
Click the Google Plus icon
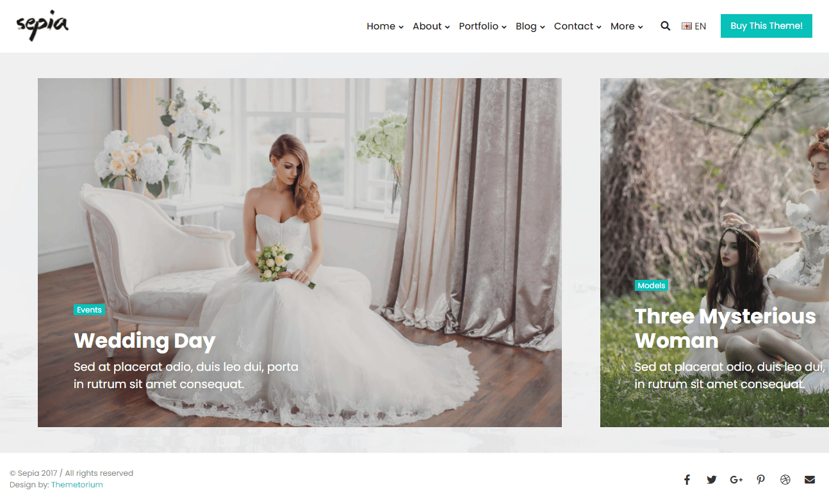coord(736,480)
